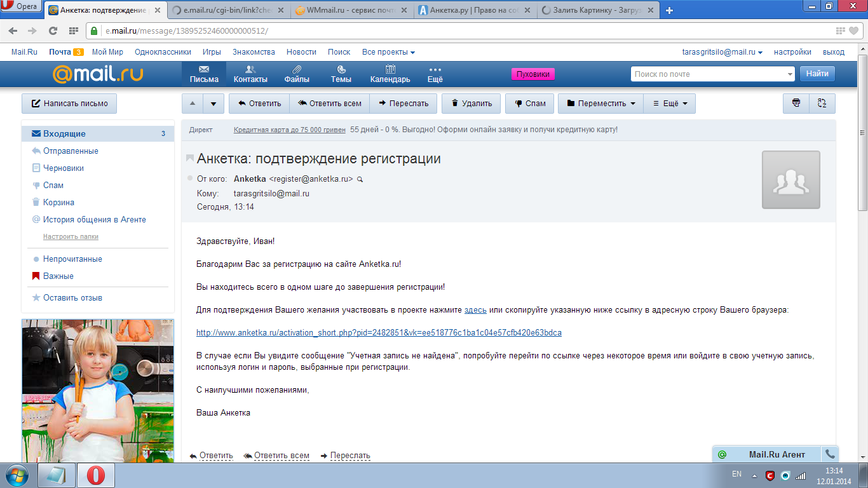Show hidden tray icons arrow
This screenshot has height=488, width=868.
tap(754, 475)
